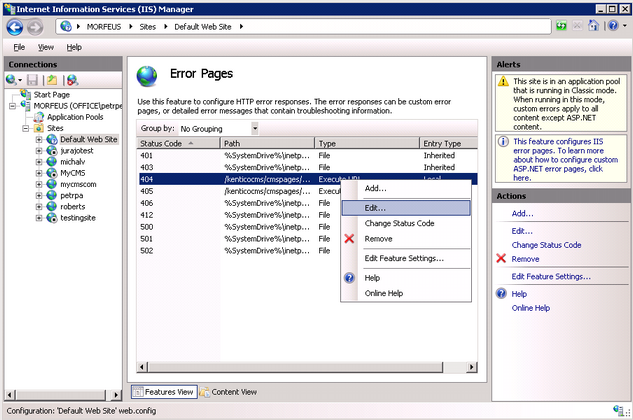Click the green refresh page icon

pyautogui.click(x=561, y=26)
